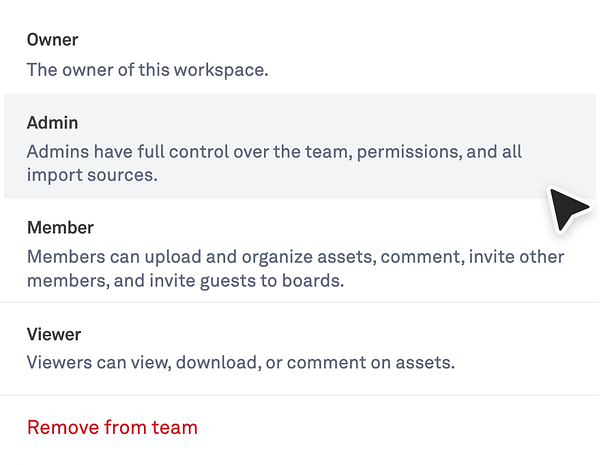Click the bold Owner heading

click(52, 40)
